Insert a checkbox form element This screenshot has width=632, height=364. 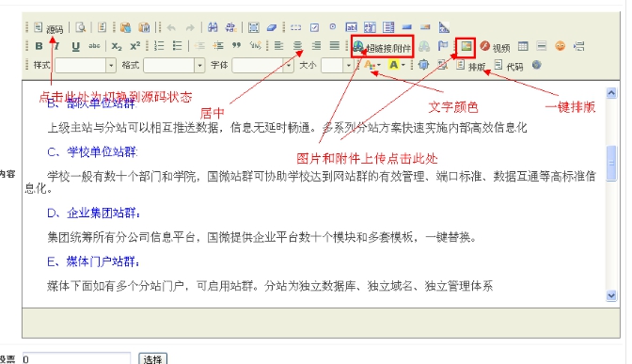point(314,27)
